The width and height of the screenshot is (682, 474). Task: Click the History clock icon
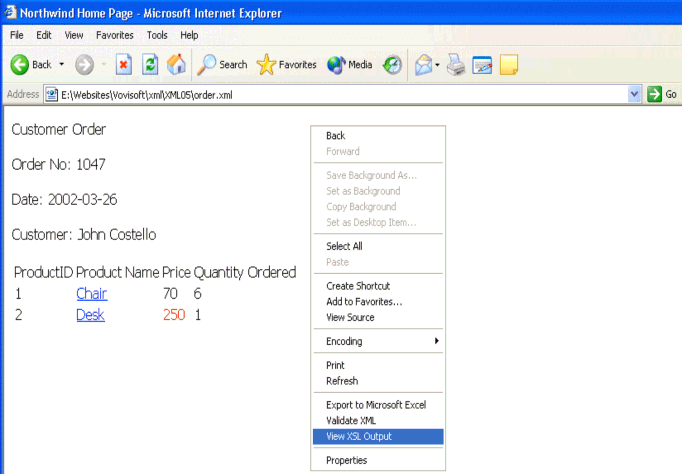pyautogui.click(x=392, y=65)
